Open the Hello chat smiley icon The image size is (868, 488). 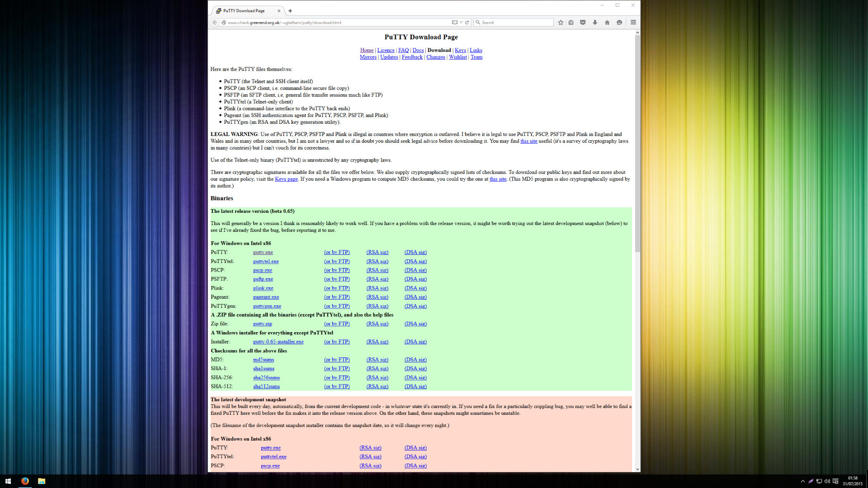click(619, 22)
